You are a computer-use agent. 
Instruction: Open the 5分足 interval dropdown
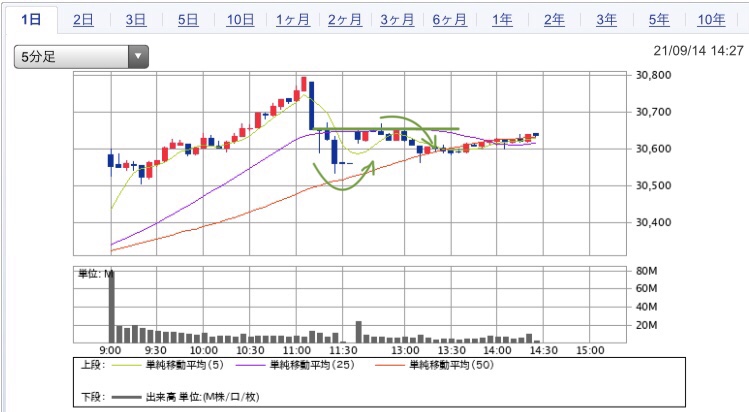(81, 57)
